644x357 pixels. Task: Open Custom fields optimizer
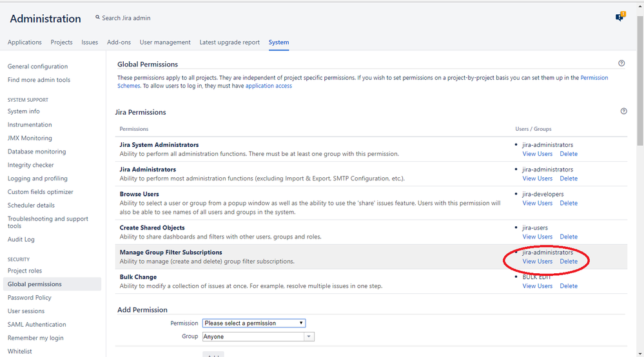coord(40,192)
